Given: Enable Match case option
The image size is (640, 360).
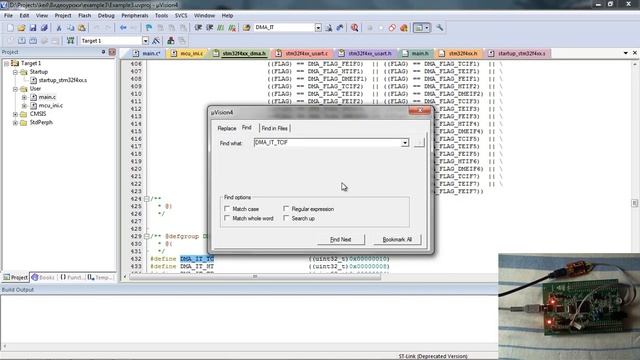Looking at the screenshot, I should click(227, 209).
